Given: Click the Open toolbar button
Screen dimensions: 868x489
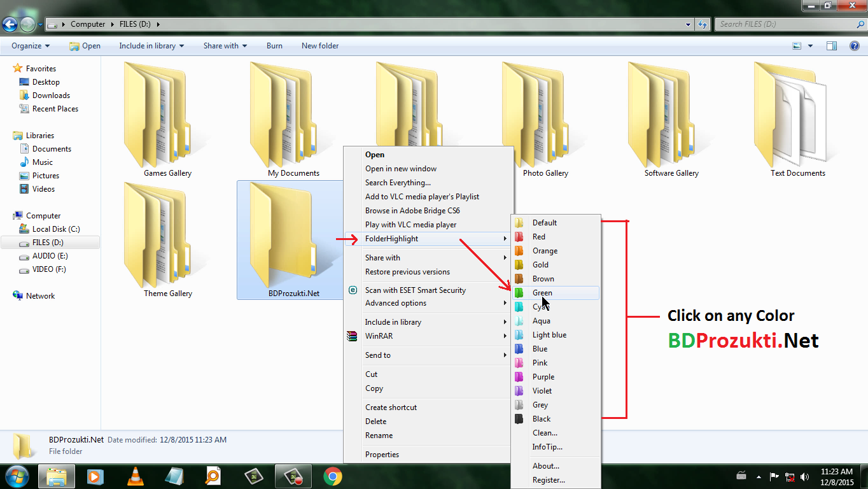Looking at the screenshot, I should (85, 46).
